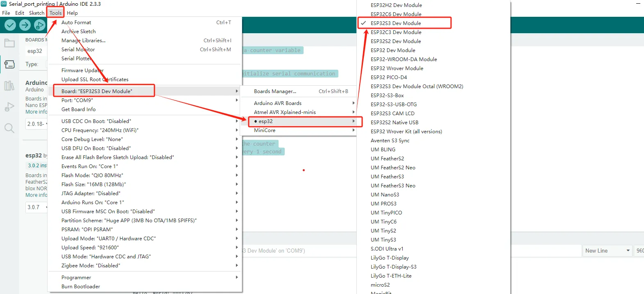Select ESP32H2 Dev Module board
Screen dimensions: 644x294
point(434,5)
